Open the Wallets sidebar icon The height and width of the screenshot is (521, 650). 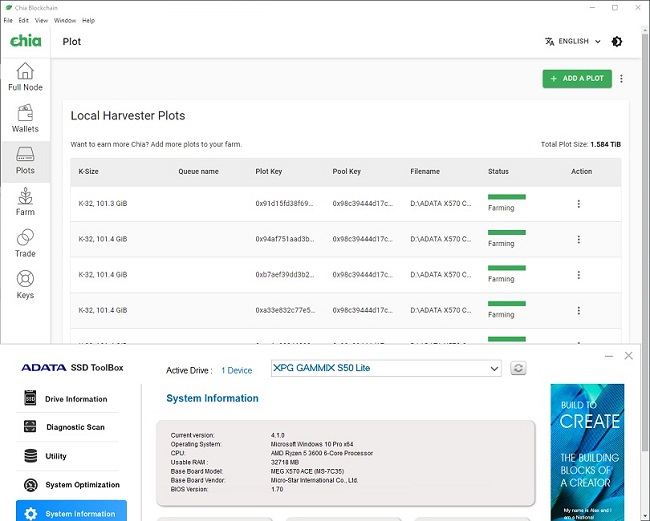[25, 118]
